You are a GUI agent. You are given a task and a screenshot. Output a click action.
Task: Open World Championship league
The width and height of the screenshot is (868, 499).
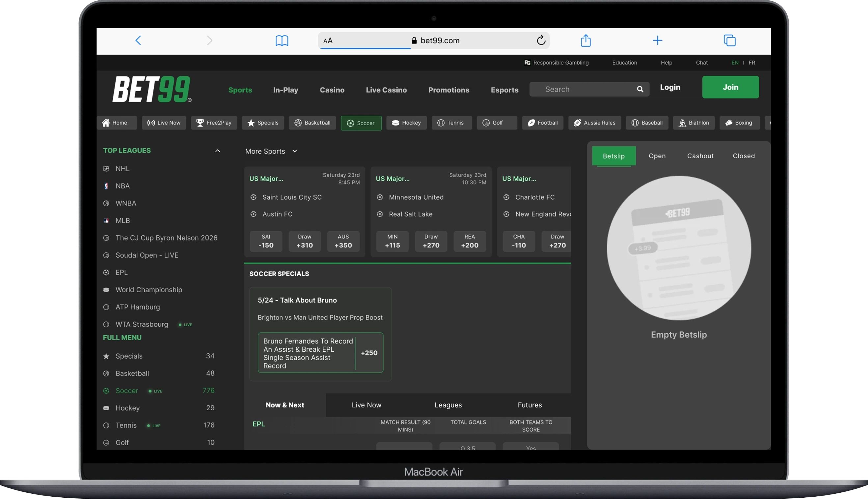coord(149,290)
